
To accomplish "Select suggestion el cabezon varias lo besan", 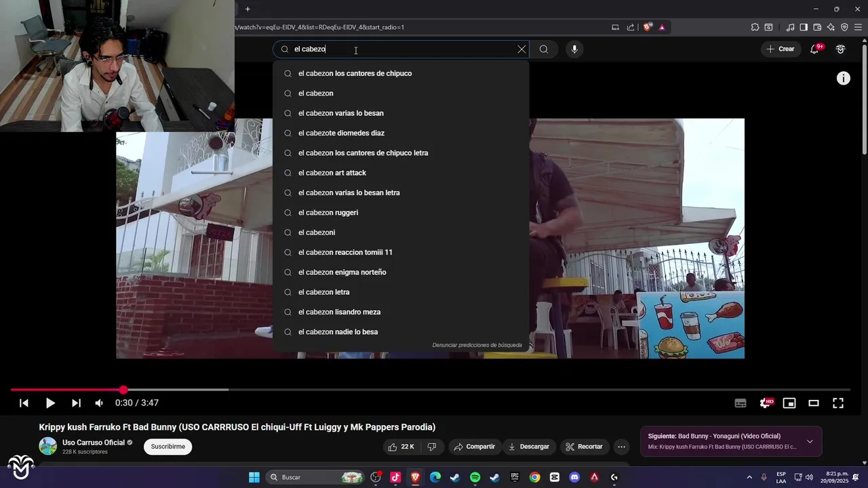I will (401, 113).
